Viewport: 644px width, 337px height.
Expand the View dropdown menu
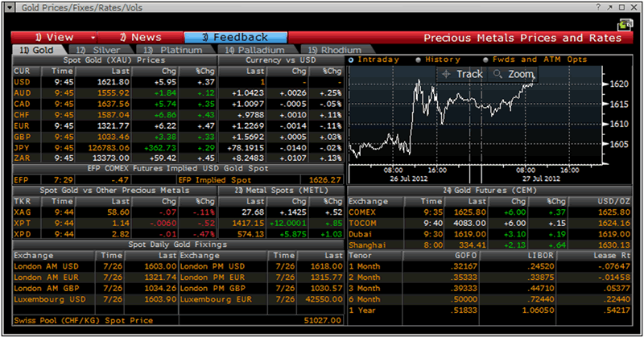coord(94,38)
